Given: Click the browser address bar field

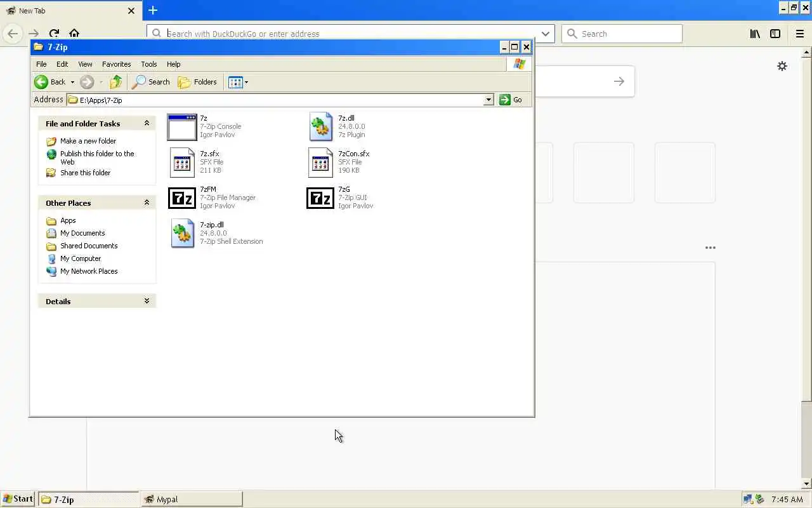Looking at the screenshot, I should [352, 34].
